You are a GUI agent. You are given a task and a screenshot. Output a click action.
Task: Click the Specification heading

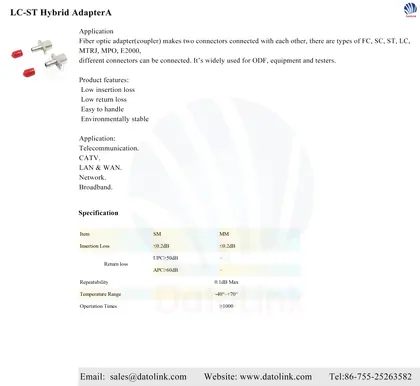click(98, 213)
